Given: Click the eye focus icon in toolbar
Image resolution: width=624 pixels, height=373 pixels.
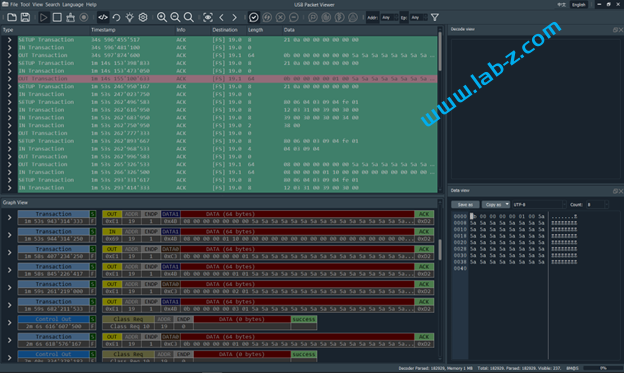Looking at the screenshot, I should pos(208,18).
